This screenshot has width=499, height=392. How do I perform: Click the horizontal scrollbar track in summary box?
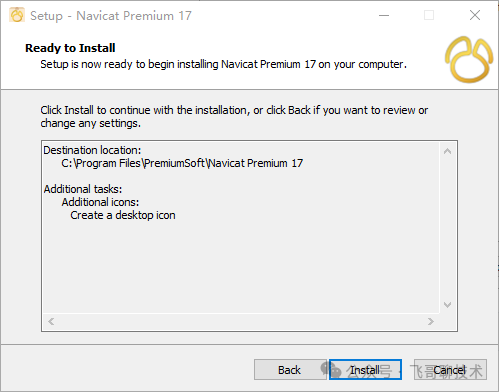coord(241,322)
